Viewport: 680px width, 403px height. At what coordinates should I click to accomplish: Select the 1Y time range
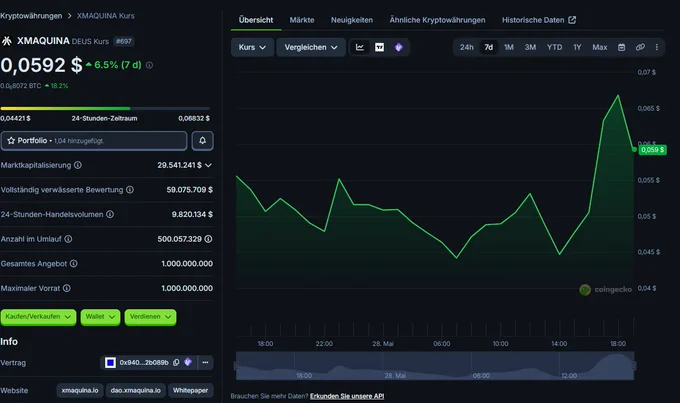point(577,47)
